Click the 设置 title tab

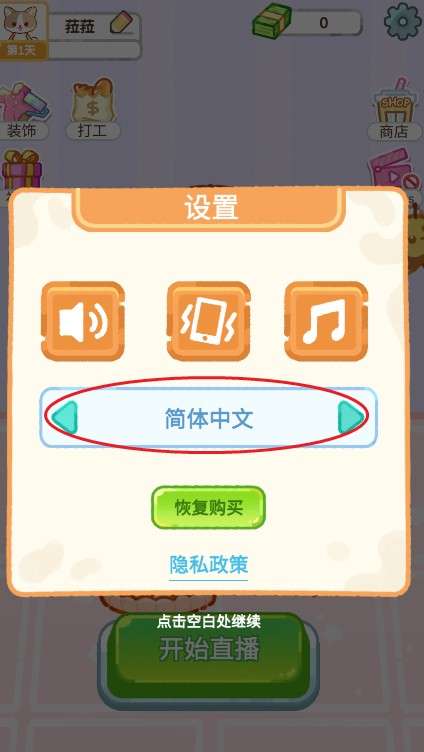point(211,208)
